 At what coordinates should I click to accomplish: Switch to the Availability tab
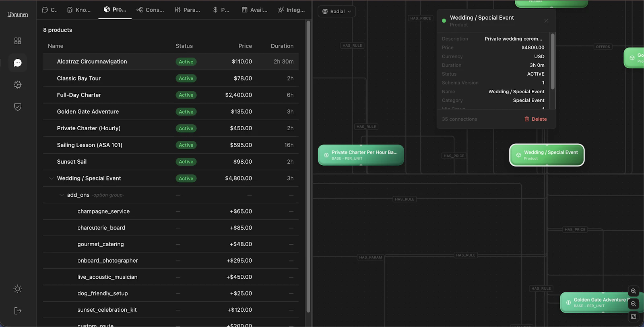pos(254,10)
